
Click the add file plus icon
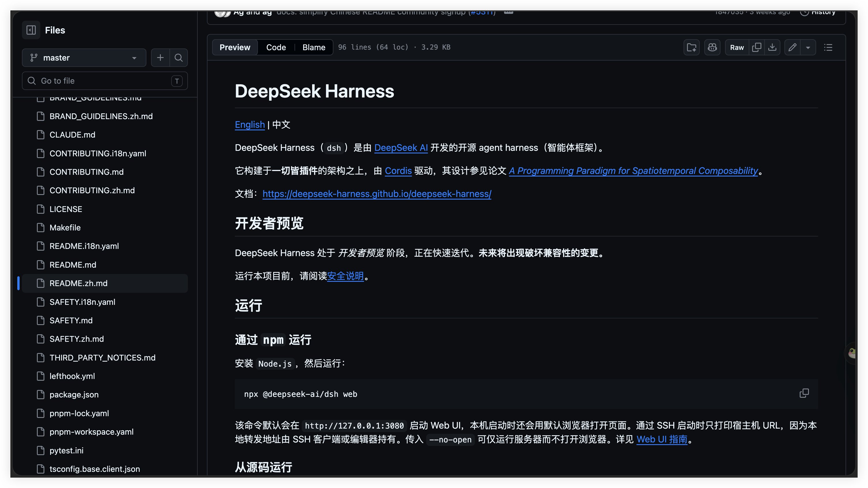[161, 58]
